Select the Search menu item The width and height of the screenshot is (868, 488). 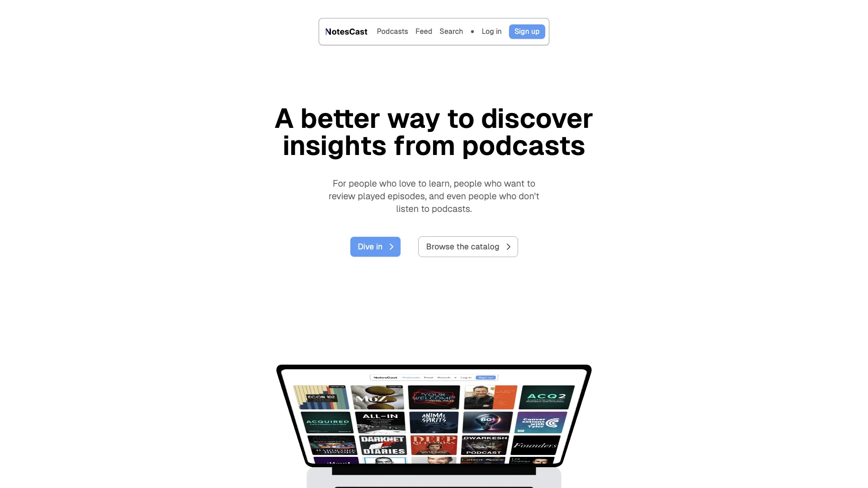pyautogui.click(x=451, y=31)
